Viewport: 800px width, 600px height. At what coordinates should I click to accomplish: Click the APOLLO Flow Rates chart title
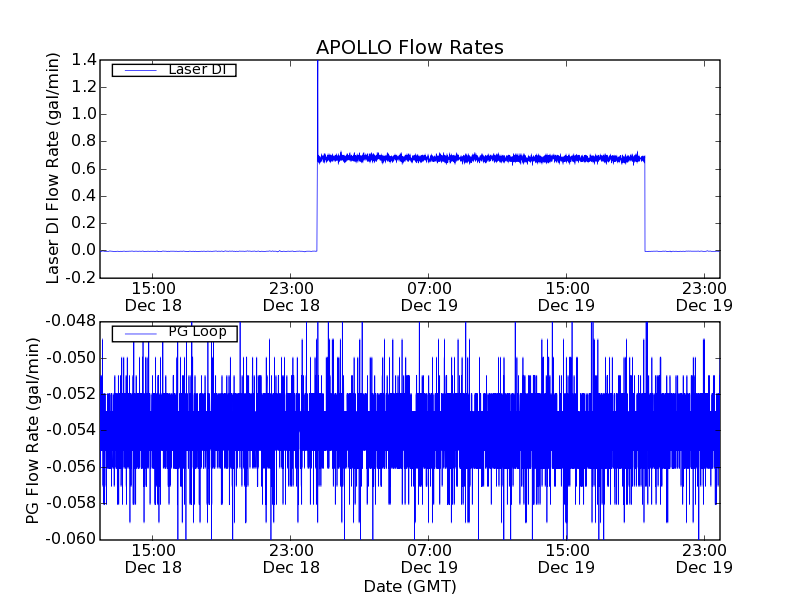pos(410,47)
